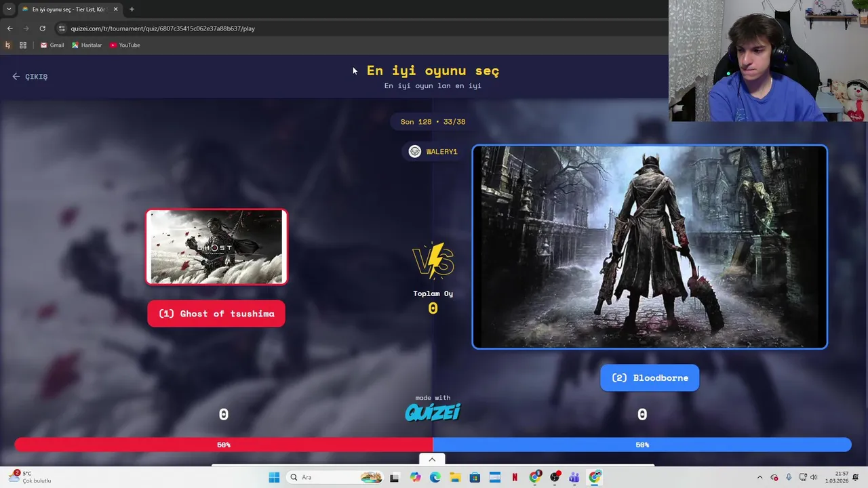The width and height of the screenshot is (868, 488).
Task: Open Netflix from the taskbar
Action: 515,477
